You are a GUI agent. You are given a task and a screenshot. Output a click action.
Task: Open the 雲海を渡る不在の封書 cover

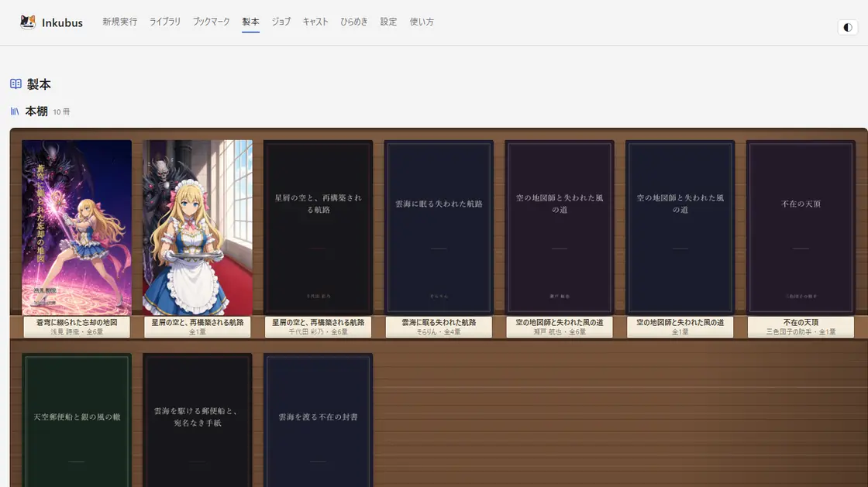(319, 420)
